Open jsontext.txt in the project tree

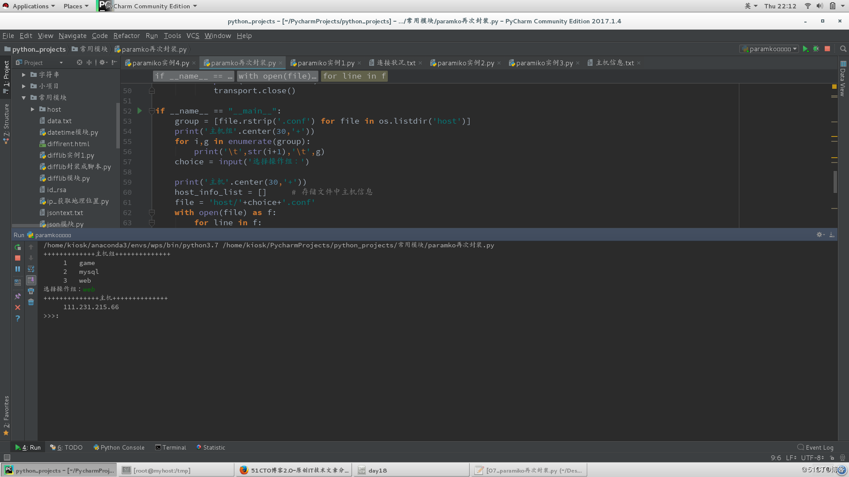coord(64,212)
